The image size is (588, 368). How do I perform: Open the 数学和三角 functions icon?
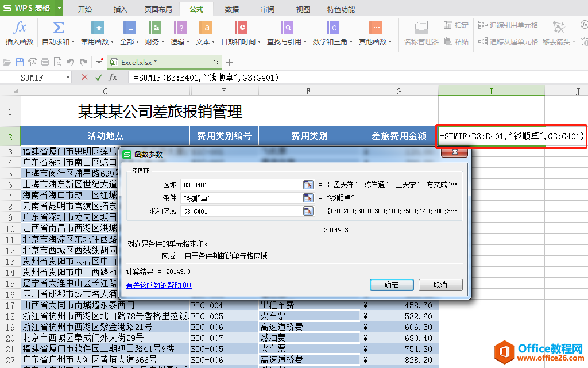pos(332,28)
